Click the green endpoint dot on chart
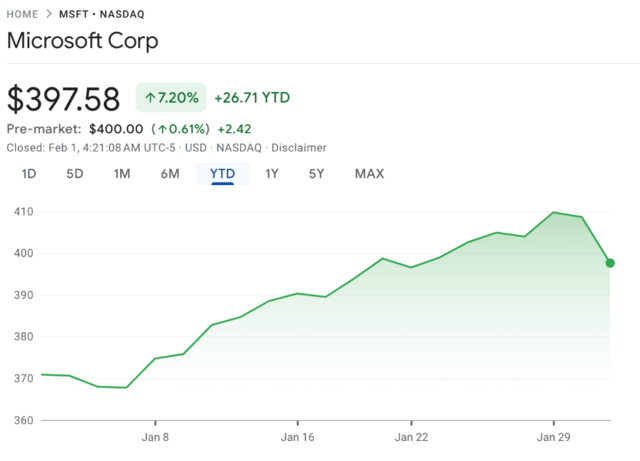Image resolution: width=640 pixels, height=461 pixels. (x=610, y=263)
